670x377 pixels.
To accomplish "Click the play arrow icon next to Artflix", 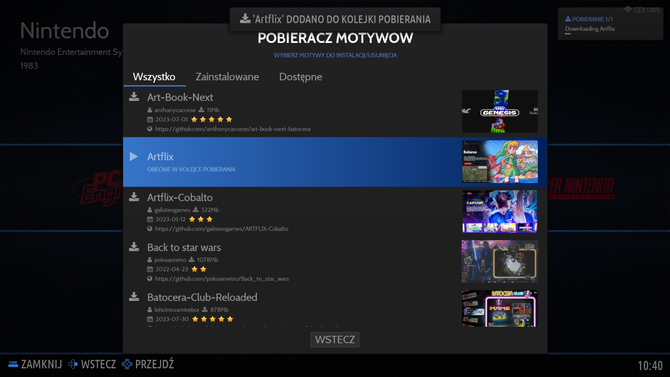I will tap(134, 156).
